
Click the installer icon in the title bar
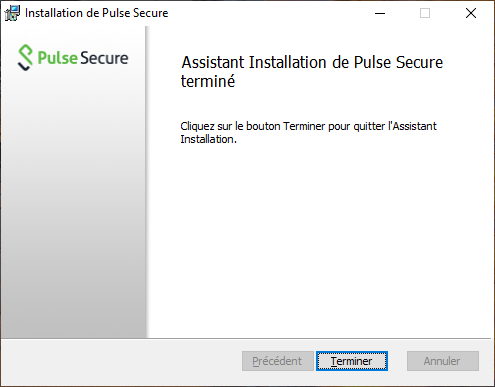point(12,13)
